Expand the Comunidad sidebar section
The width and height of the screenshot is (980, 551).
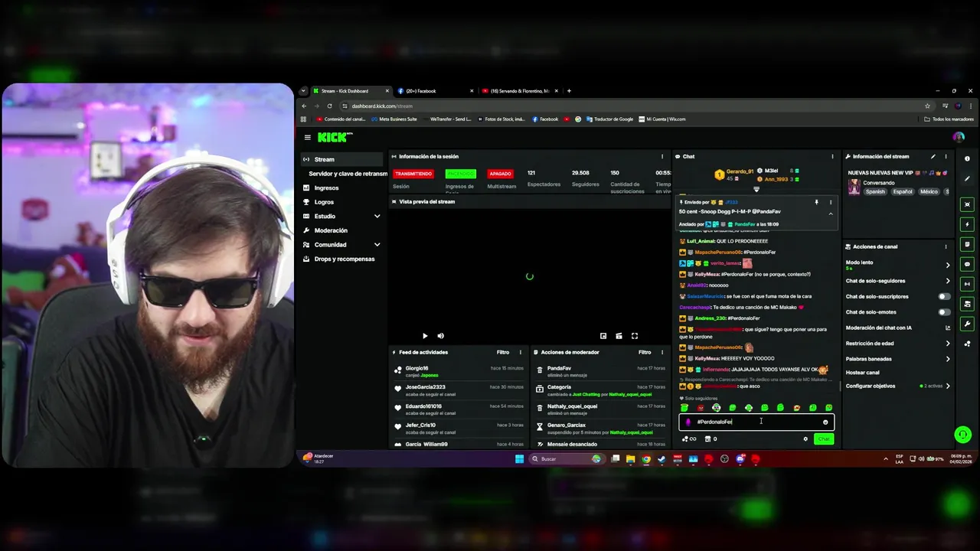377,245
